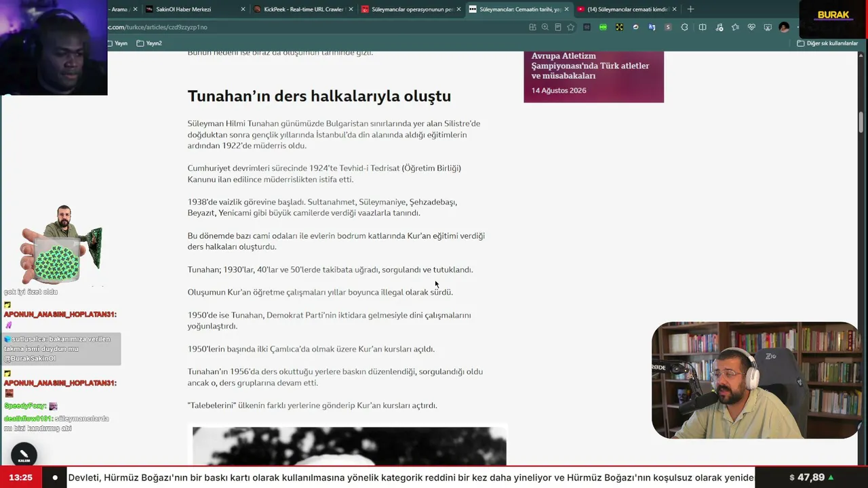
Task: Click the music note media icon
Action: tap(719, 27)
